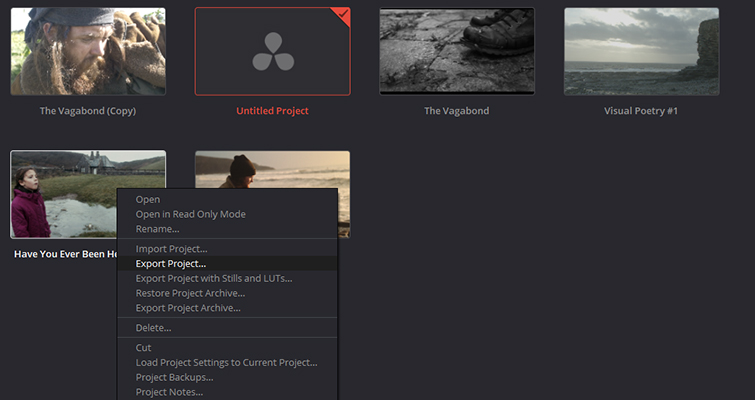The width and height of the screenshot is (755, 400).
Task: Click the Untitled Project name label
Action: pos(272,111)
